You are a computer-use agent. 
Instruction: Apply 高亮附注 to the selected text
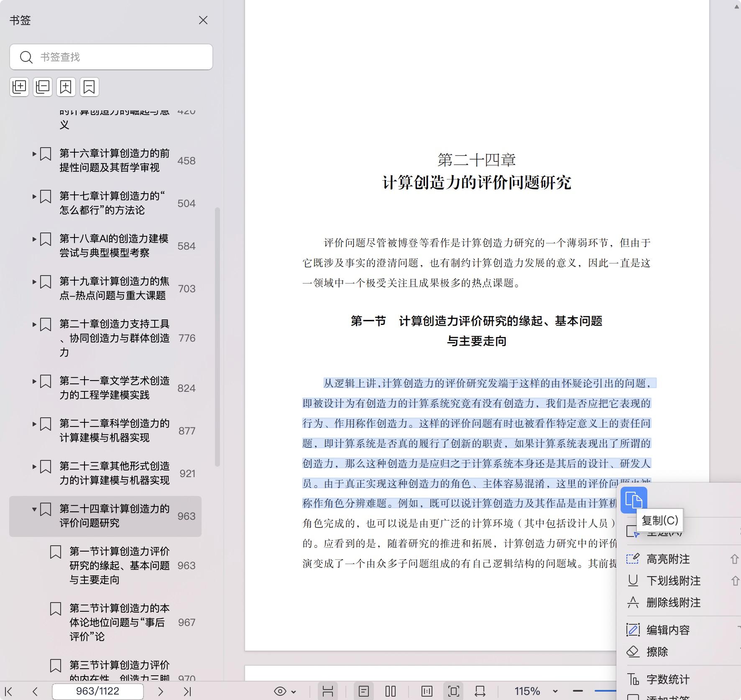(x=668, y=559)
